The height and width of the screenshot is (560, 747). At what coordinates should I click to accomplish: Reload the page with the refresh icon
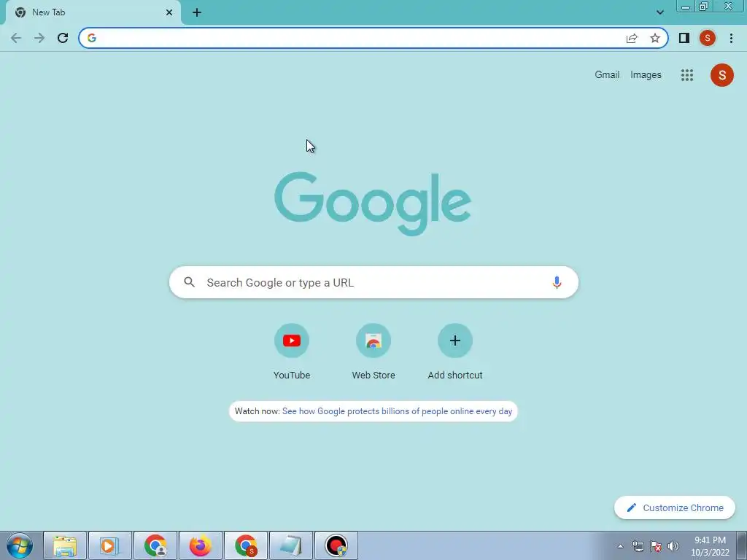click(63, 38)
